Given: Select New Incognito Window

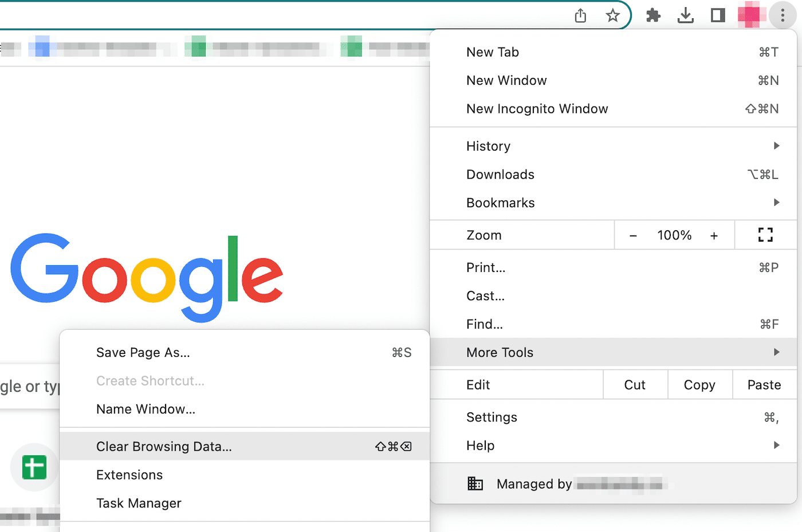Looking at the screenshot, I should 537,109.
